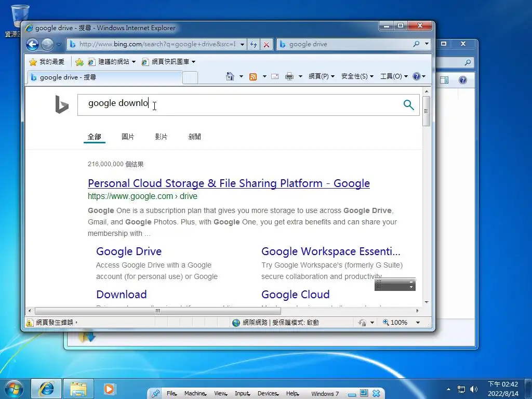The image size is (532, 399).
Task: Select the google drive - 搜尋 tab
Action: point(105,77)
